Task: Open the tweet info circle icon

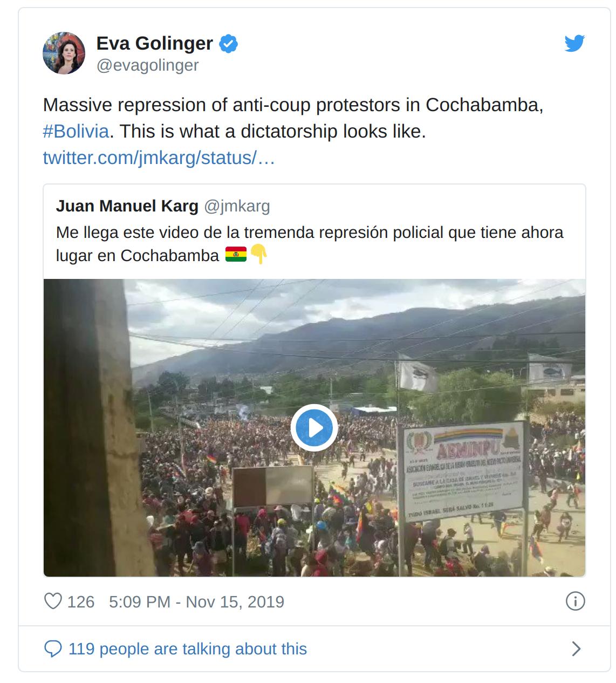Action: click(x=575, y=601)
